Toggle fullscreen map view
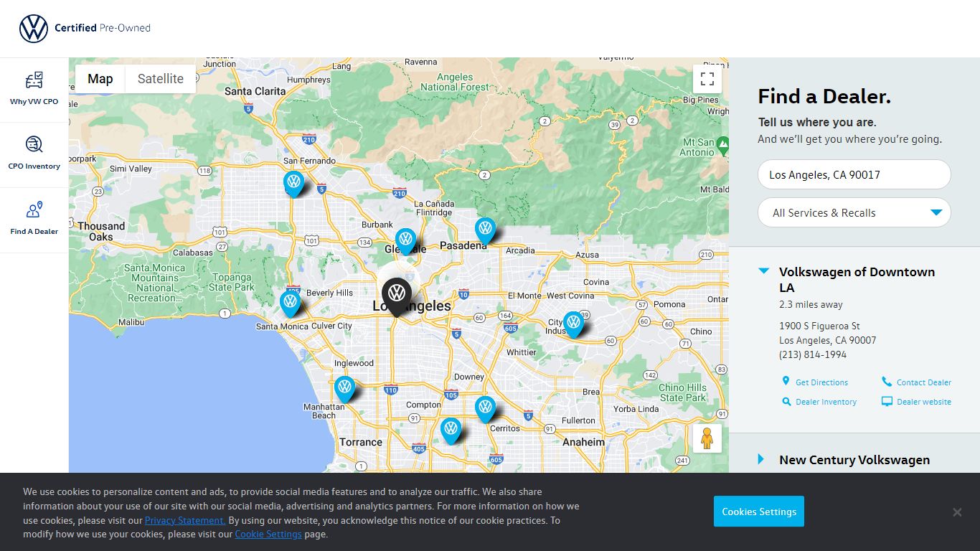This screenshot has height=551, width=980. 707,79
